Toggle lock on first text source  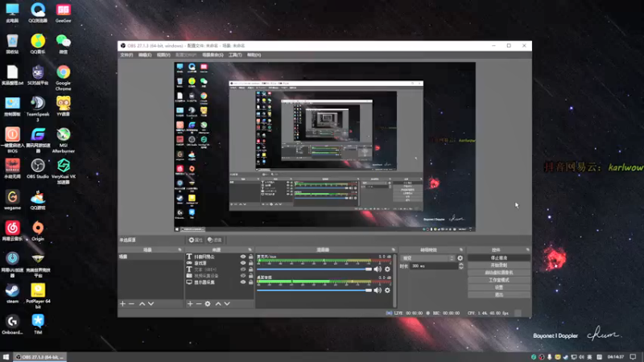pyautogui.click(x=250, y=257)
